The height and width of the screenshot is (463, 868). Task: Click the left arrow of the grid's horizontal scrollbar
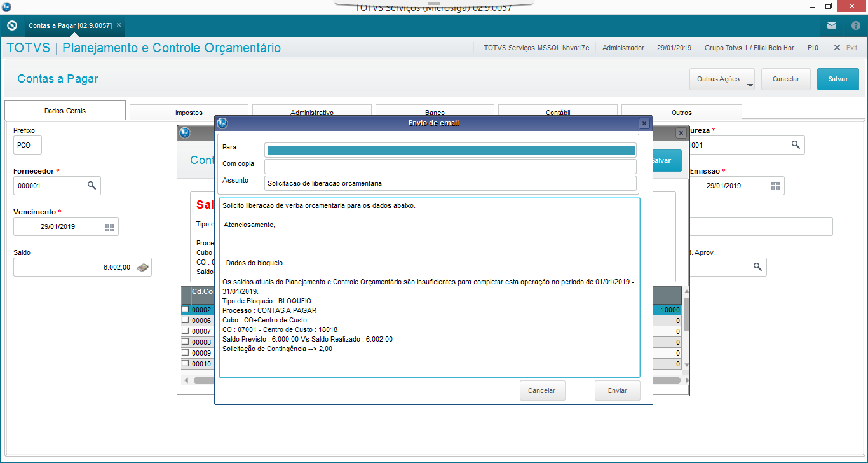186,380
